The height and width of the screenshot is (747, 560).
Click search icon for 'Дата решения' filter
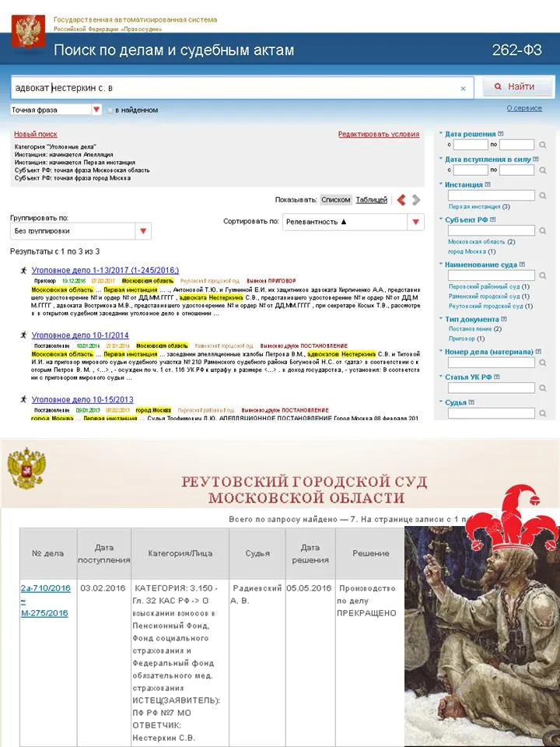coord(542,145)
